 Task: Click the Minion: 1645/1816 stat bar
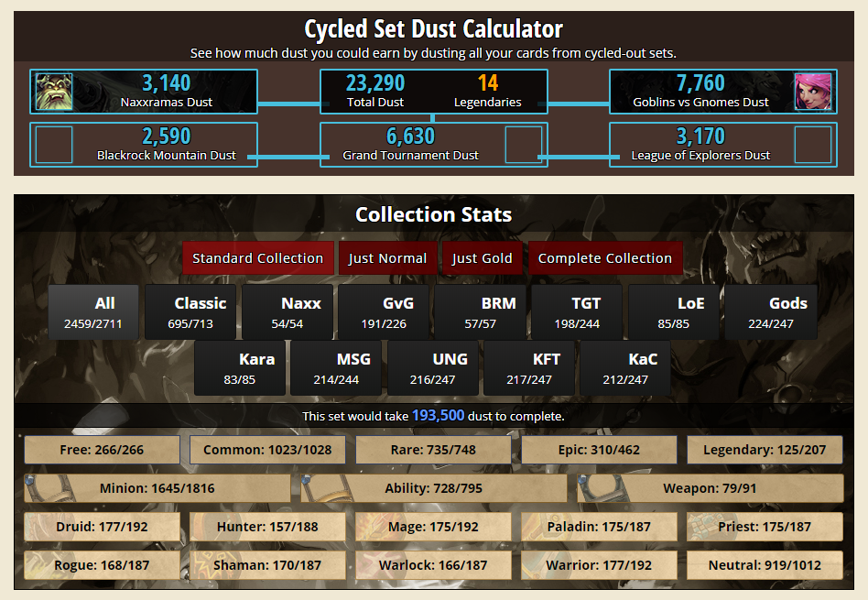(157, 488)
